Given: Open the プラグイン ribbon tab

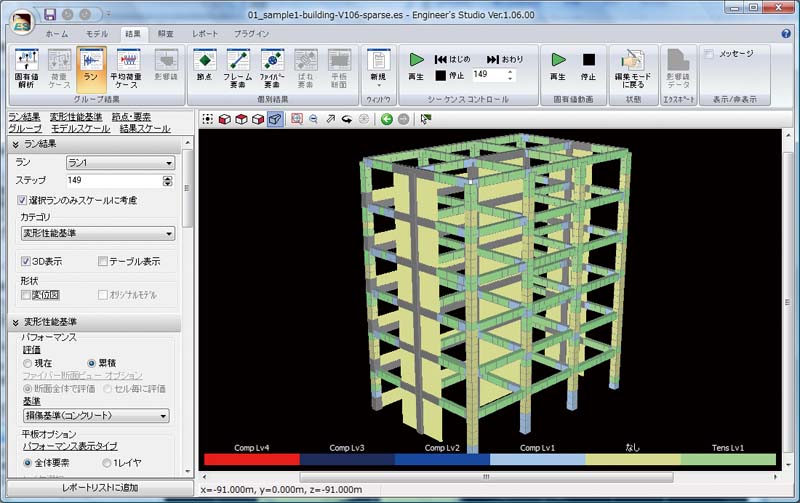Looking at the screenshot, I should point(252,34).
